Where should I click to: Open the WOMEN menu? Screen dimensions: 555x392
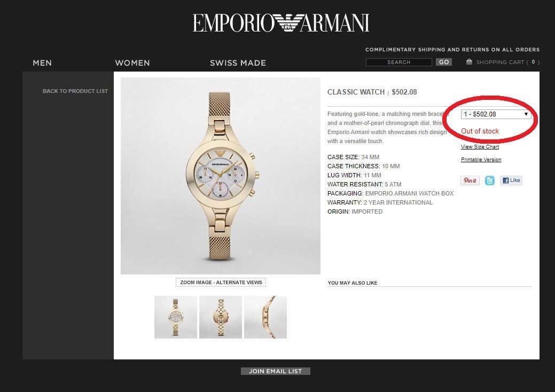[132, 63]
